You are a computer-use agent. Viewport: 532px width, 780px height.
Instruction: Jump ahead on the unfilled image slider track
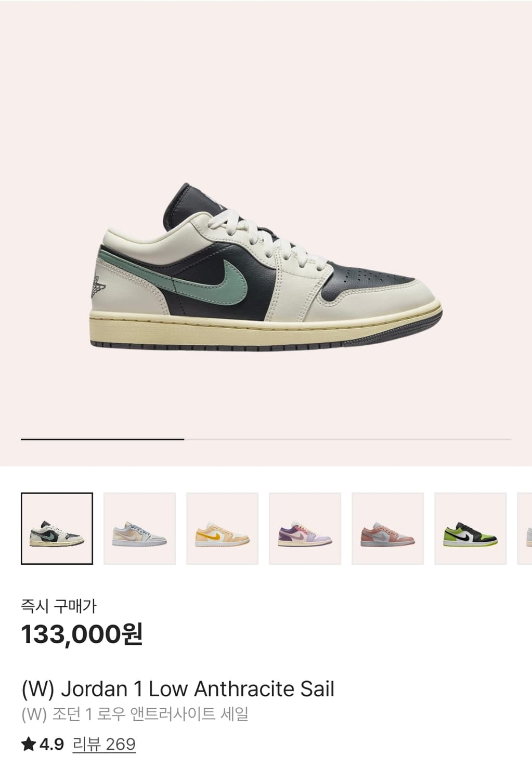coord(347,439)
